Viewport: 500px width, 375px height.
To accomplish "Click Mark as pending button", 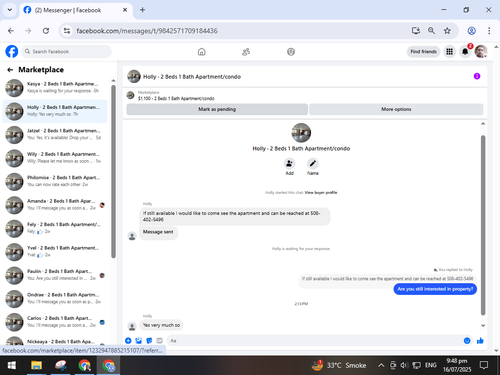I will coord(217,109).
